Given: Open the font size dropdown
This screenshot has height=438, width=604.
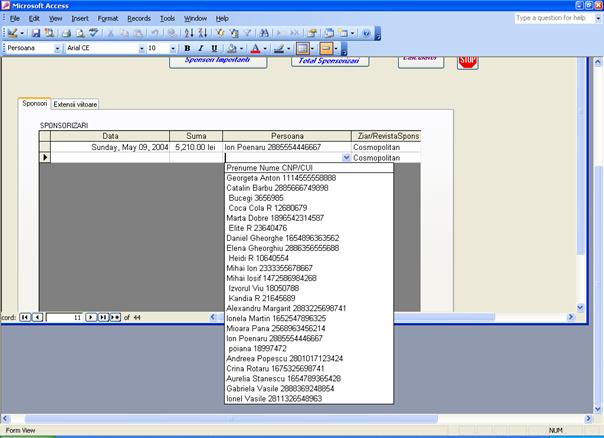Looking at the screenshot, I should [x=173, y=48].
